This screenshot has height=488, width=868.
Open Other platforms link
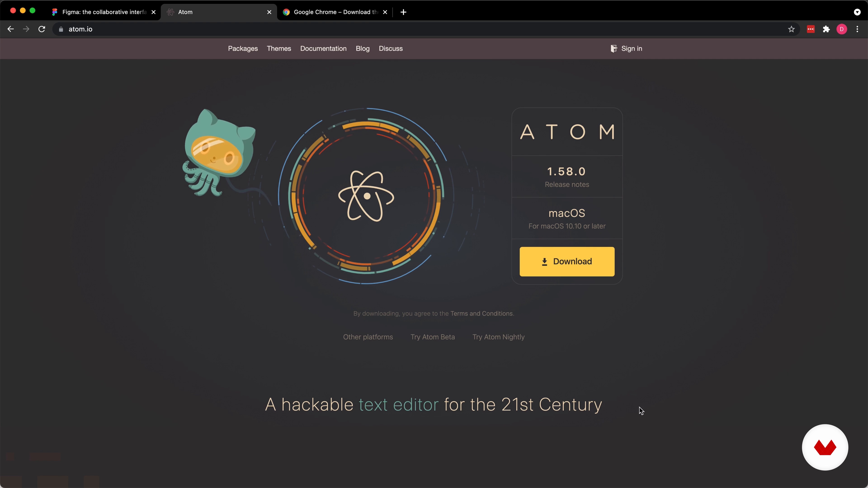click(x=368, y=337)
